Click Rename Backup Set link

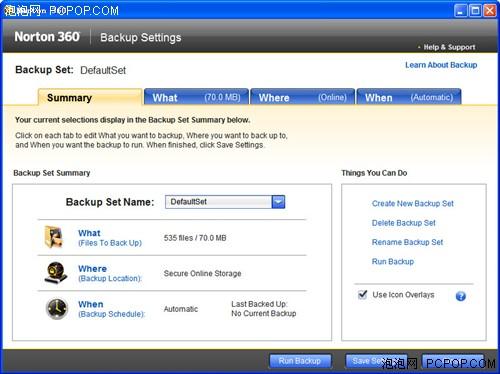point(407,242)
